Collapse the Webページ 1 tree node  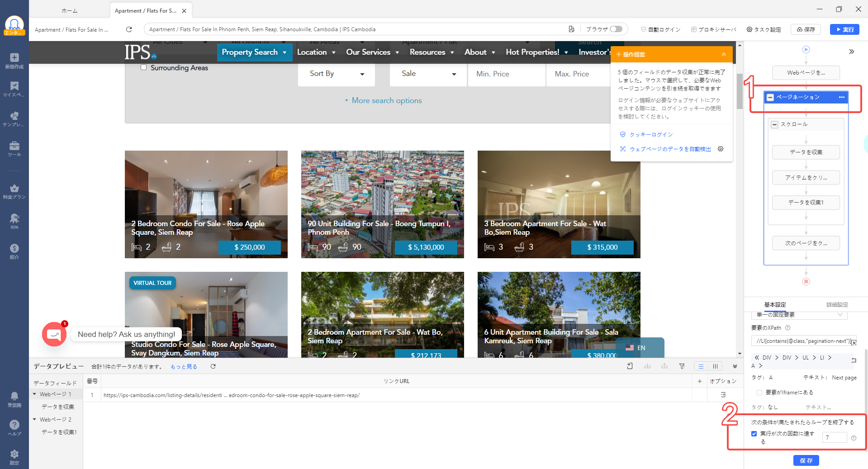pyautogui.click(x=34, y=394)
